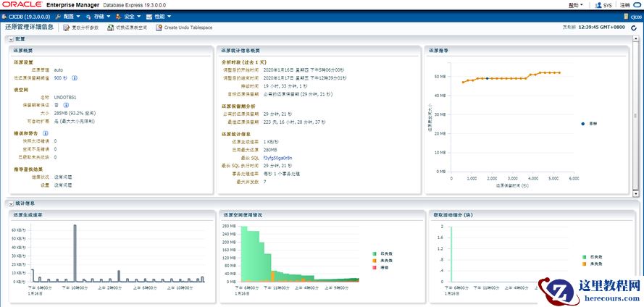Click the info icon beside 错误和警告
This screenshot has height=307, width=644.
[x=46, y=133]
